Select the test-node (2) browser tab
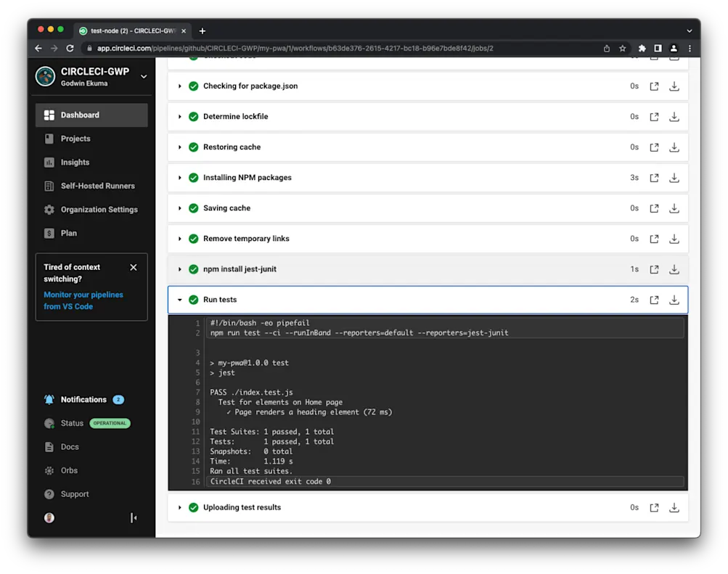This screenshot has width=728, height=574. coord(132,31)
